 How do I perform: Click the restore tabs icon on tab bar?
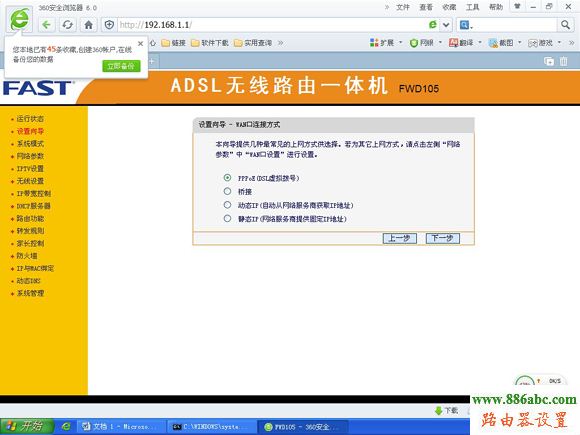pyautogui.click(x=549, y=61)
